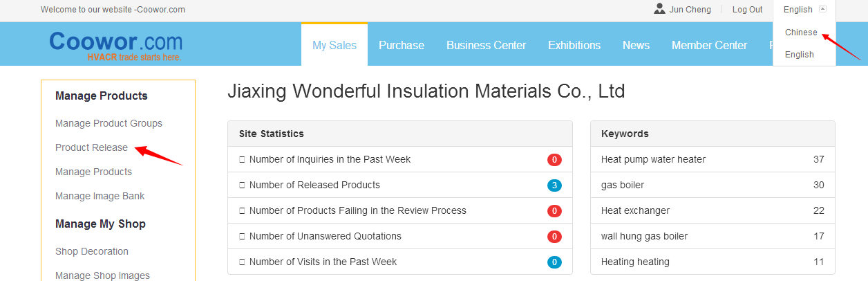Click the Member Center tab
This screenshot has width=868, height=281.
[709, 45]
